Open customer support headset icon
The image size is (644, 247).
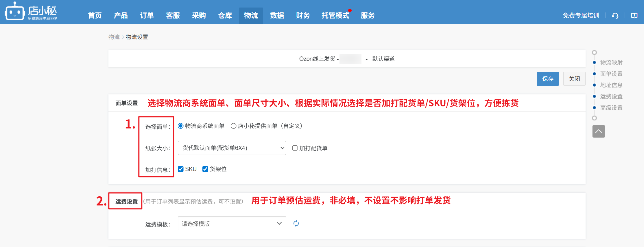[615, 16]
